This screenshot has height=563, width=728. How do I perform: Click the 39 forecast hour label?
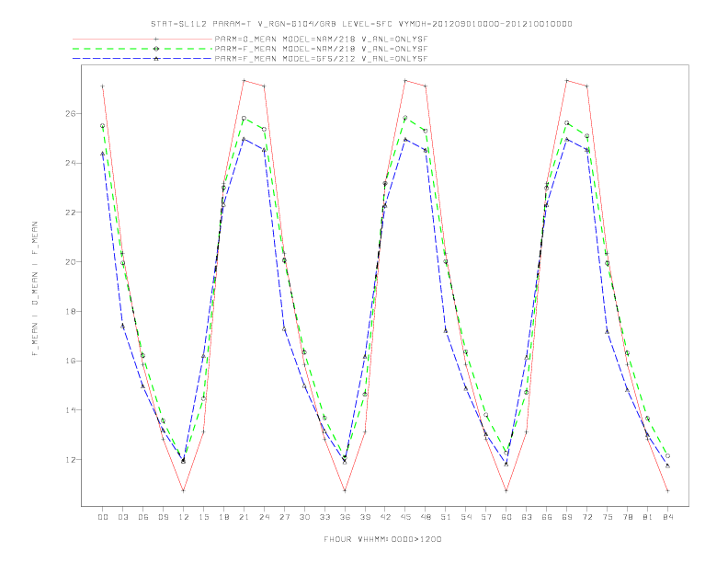tap(365, 517)
